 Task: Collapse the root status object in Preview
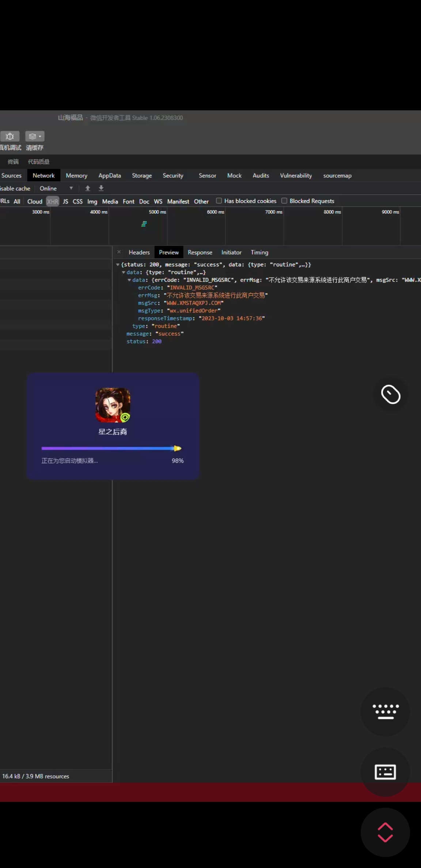point(118,264)
